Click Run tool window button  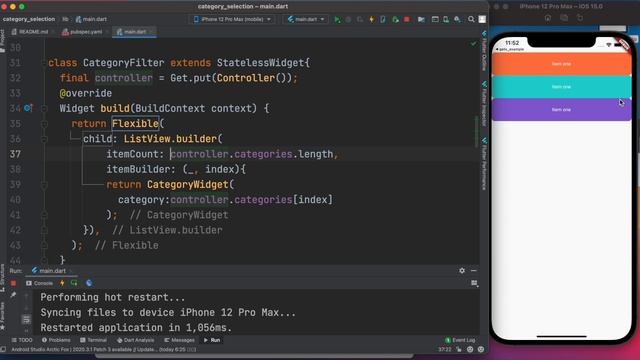pyautogui.click(x=212, y=340)
